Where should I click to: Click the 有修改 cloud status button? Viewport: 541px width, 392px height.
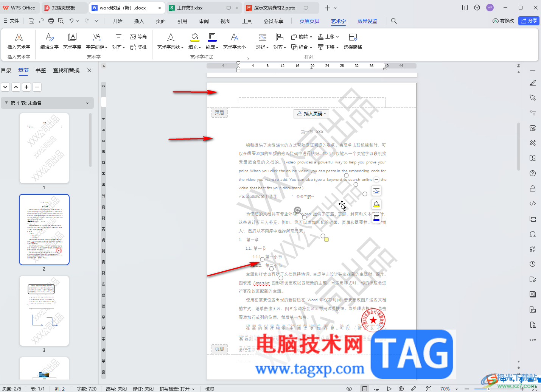click(503, 21)
